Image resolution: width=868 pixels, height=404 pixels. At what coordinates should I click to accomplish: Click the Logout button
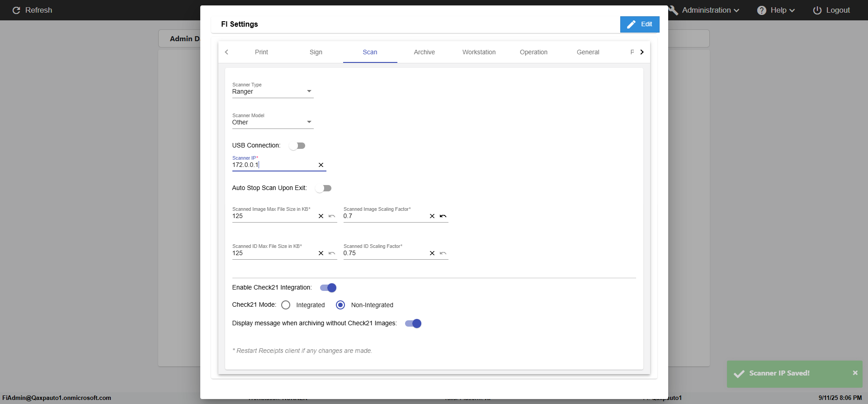tap(831, 10)
